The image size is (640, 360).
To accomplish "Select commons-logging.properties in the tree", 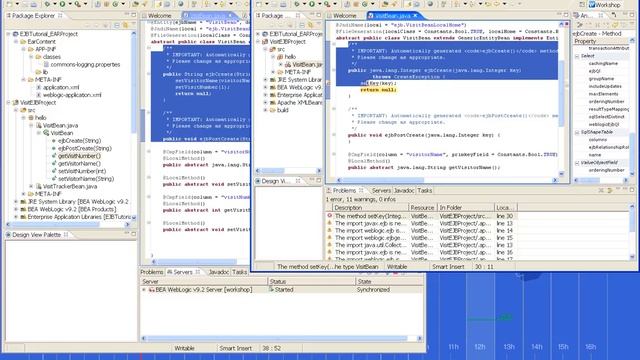I will coord(85,64).
